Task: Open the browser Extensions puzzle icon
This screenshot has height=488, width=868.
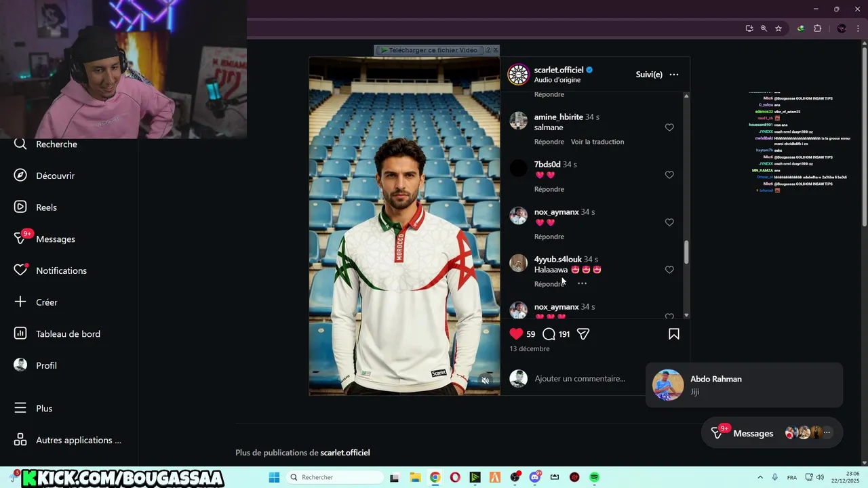Action: [817, 28]
